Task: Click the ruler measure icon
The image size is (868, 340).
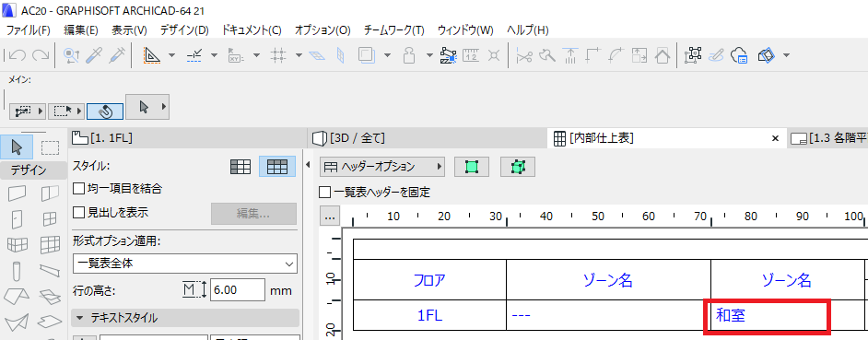Action: point(471,54)
